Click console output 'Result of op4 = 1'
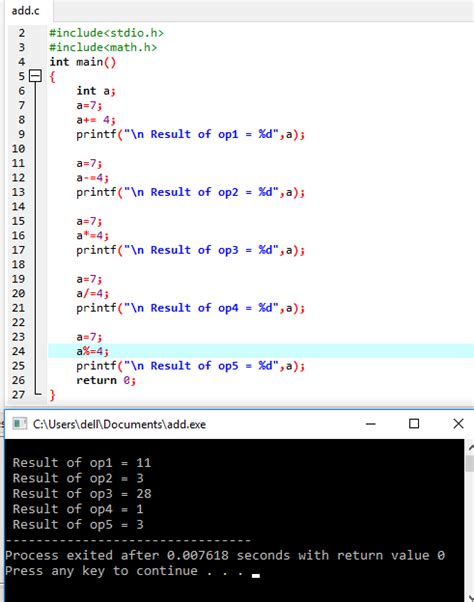Image resolution: width=474 pixels, height=602 pixels. point(78,509)
